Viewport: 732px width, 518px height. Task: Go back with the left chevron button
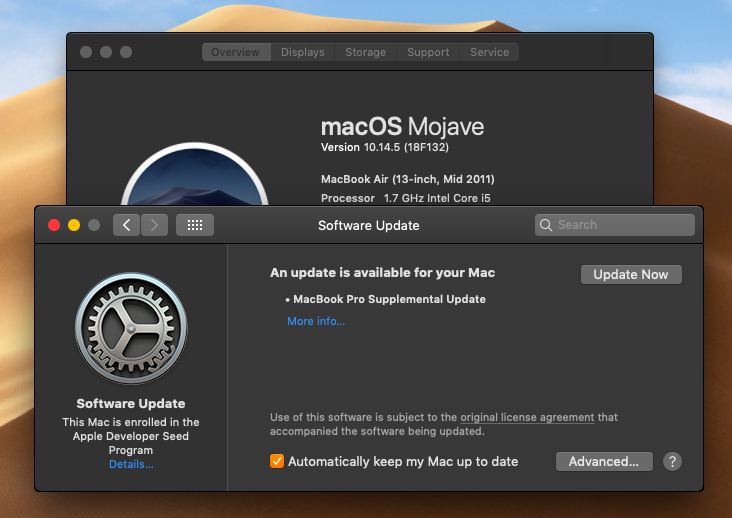pos(127,225)
